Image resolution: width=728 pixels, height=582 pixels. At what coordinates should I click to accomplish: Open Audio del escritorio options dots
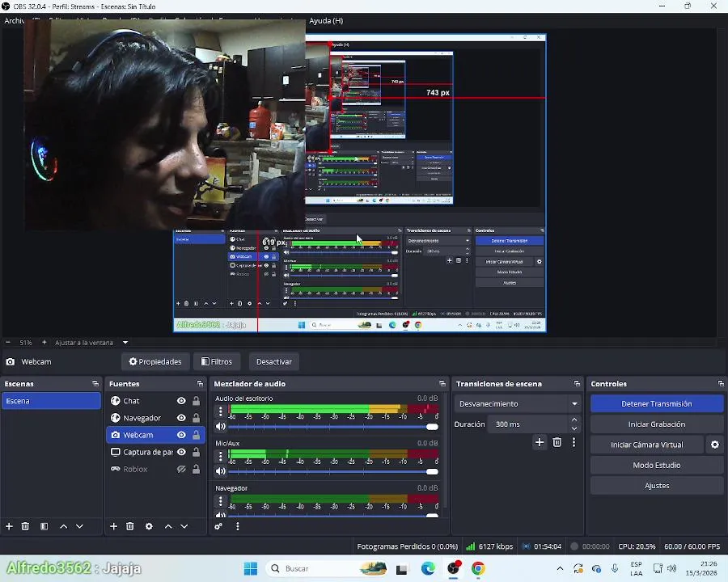point(221,411)
